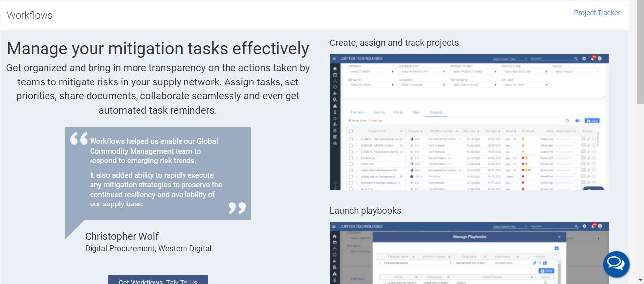Select the Parts tab in the first screenshot
The height and width of the screenshot is (284, 644).
click(x=398, y=112)
